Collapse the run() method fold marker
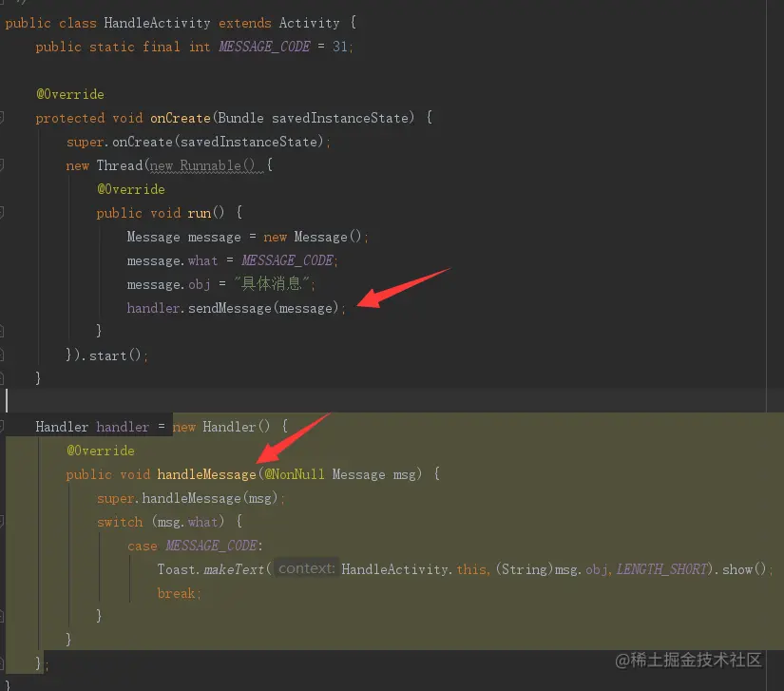The height and width of the screenshot is (691, 784). [2, 213]
